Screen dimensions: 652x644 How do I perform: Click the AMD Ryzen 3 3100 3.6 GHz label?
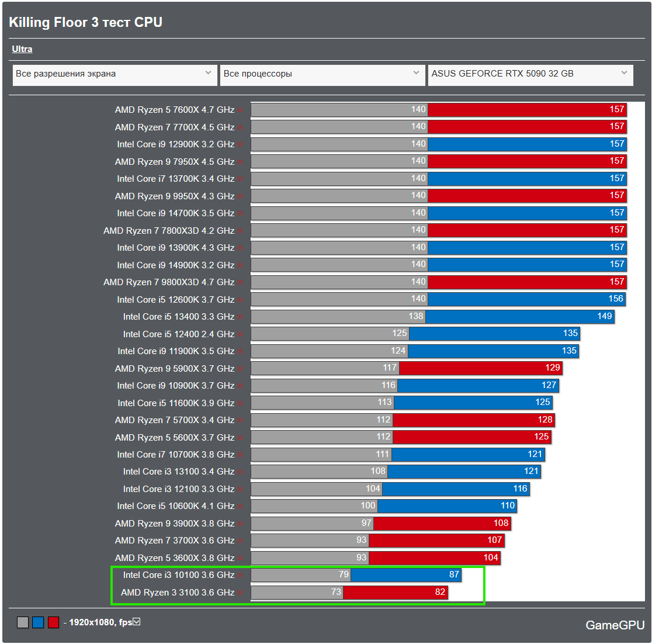pyautogui.click(x=178, y=593)
